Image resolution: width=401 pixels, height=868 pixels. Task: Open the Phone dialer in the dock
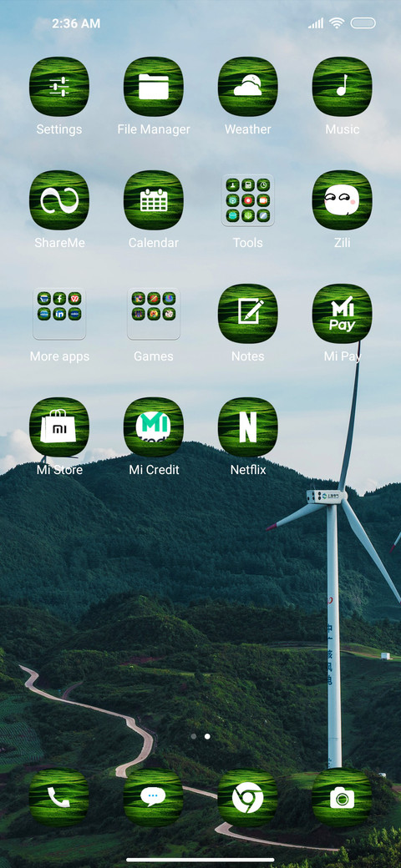59,798
